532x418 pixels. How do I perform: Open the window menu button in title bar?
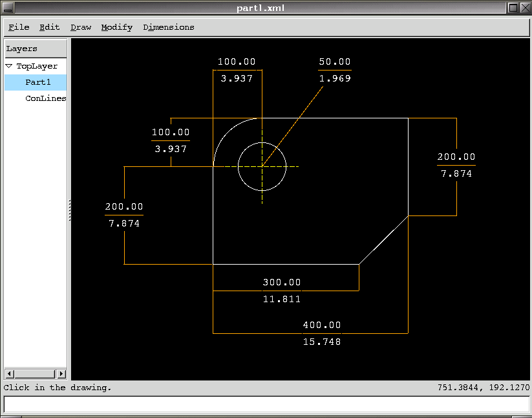point(8,8)
